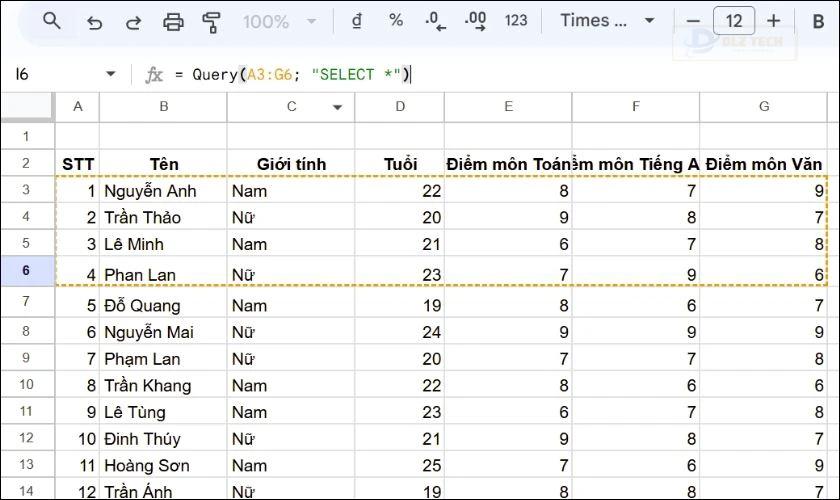Select column E header
Viewport: 840px width, 500px height.
pyautogui.click(x=508, y=107)
